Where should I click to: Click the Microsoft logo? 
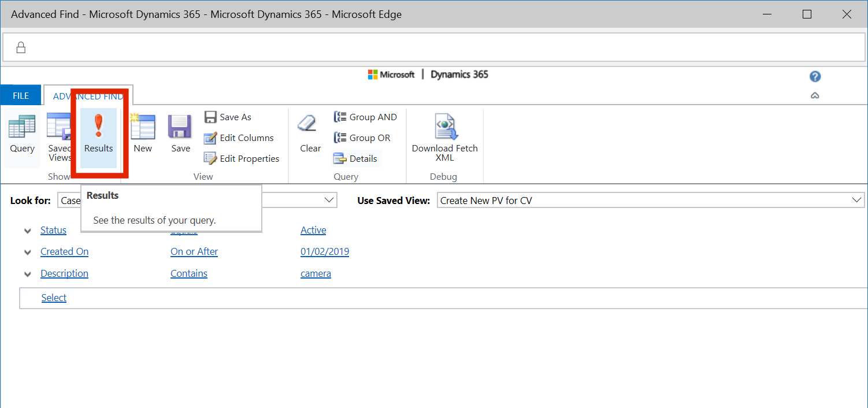click(391, 75)
